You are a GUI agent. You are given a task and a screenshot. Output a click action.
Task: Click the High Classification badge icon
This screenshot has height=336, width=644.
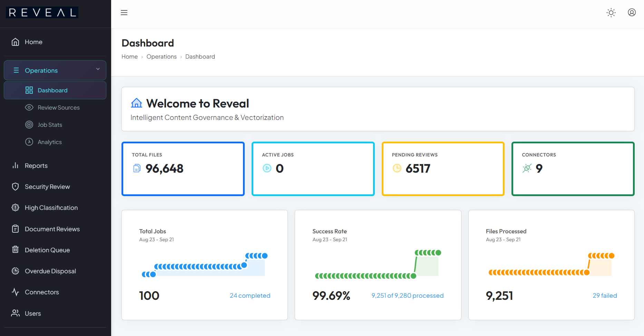coord(15,208)
